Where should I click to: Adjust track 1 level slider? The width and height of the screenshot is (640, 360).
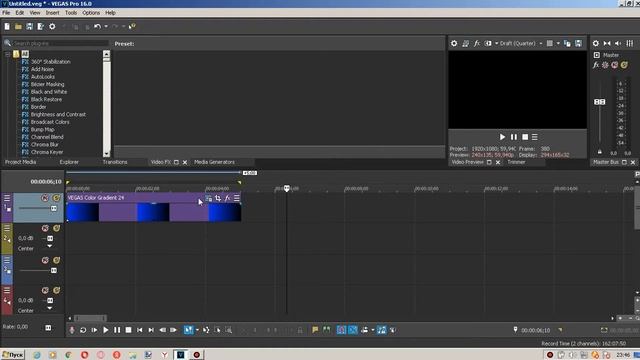click(53, 208)
